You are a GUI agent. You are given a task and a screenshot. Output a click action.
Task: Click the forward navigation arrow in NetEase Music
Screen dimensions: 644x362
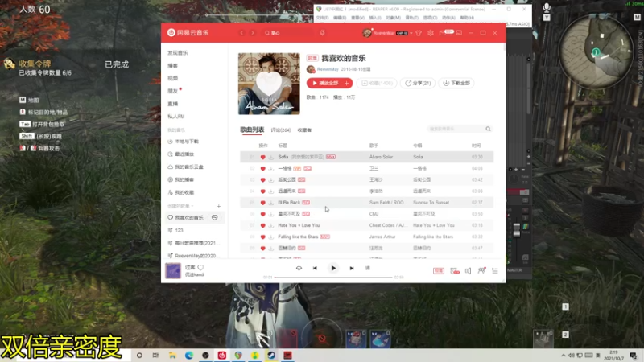(253, 33)
